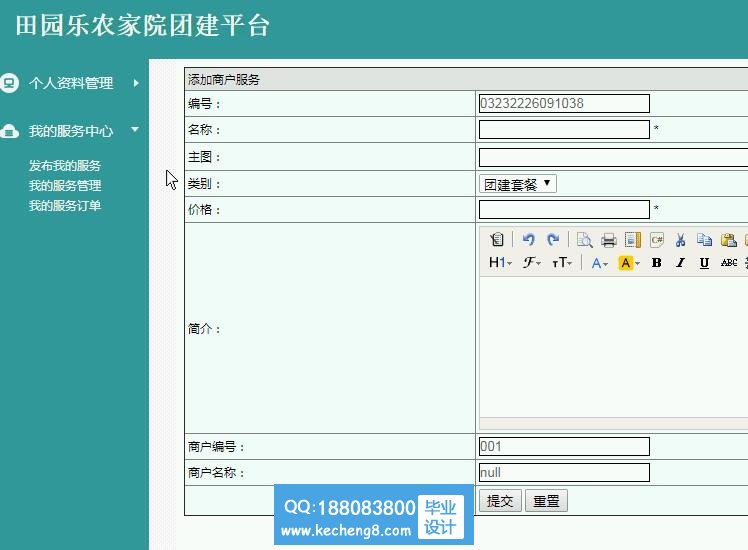View 我的服务订单 page

click(64, 206)
